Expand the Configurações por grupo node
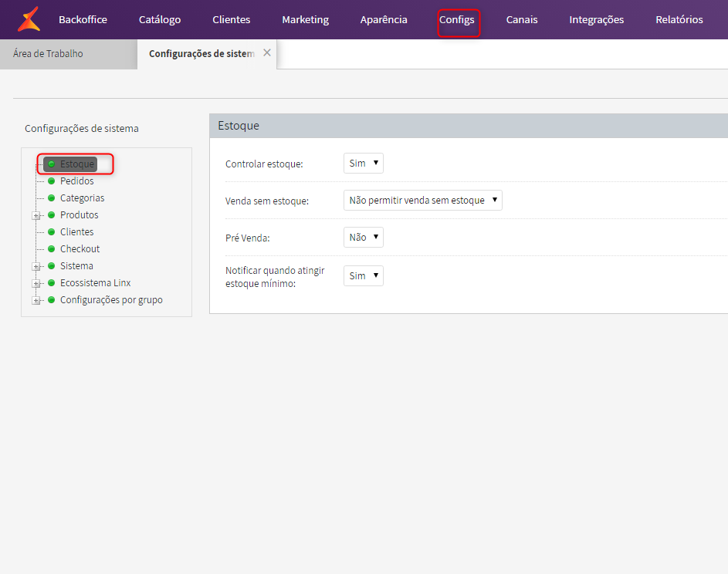This screenshot has height=574, width=728. pyautogui.click(x=36, y=301)
